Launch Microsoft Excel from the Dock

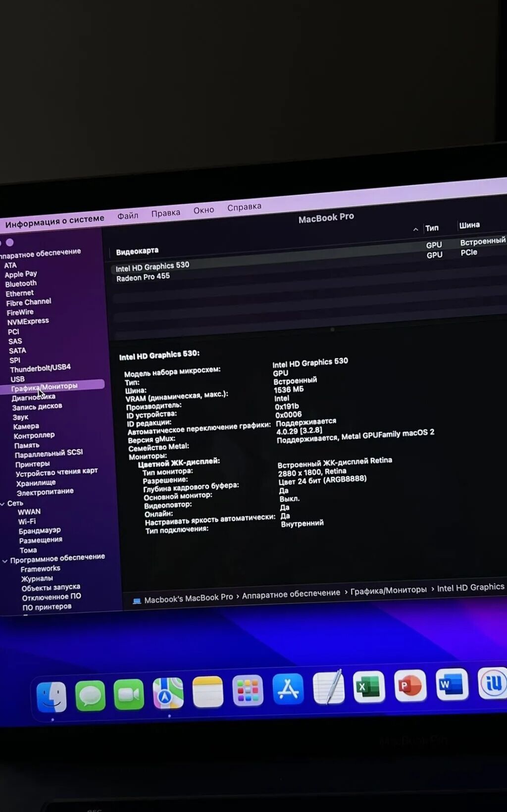369,686
